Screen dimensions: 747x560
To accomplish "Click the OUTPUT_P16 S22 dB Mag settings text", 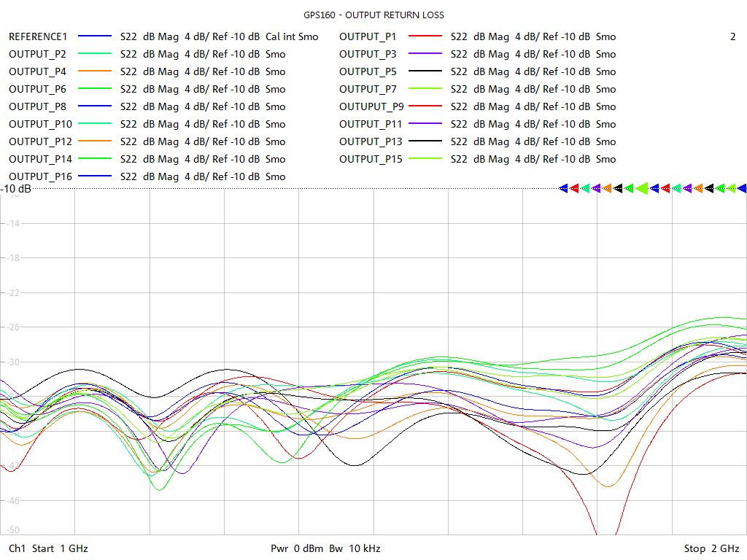I will point(203,176).
